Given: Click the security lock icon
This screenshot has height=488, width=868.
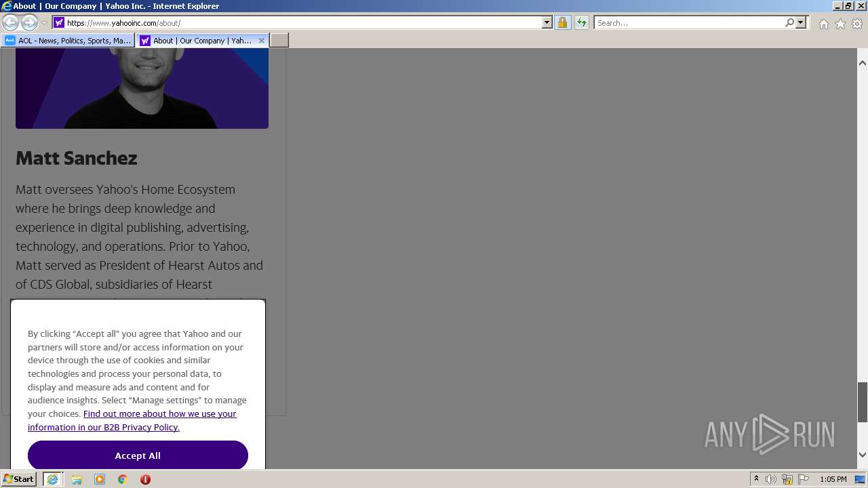Looking at the screenshot, I should (562, 22).
